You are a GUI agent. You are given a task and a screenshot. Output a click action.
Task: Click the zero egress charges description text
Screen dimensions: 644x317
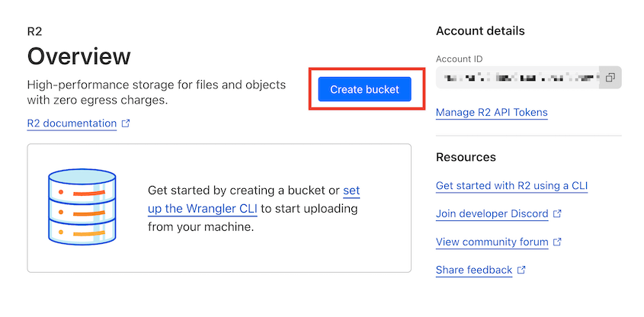click(x=156, y=92)
